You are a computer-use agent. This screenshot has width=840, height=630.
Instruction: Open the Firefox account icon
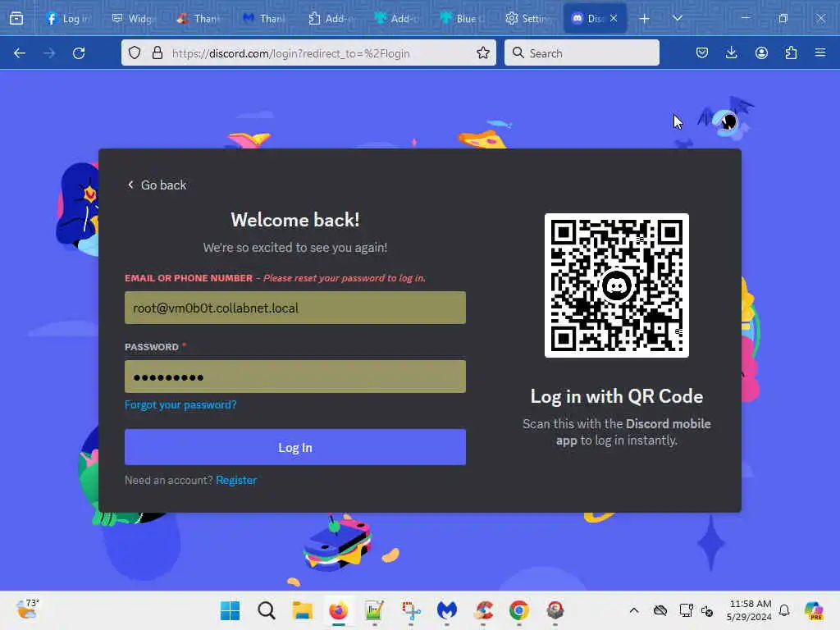tap(761, 52)
